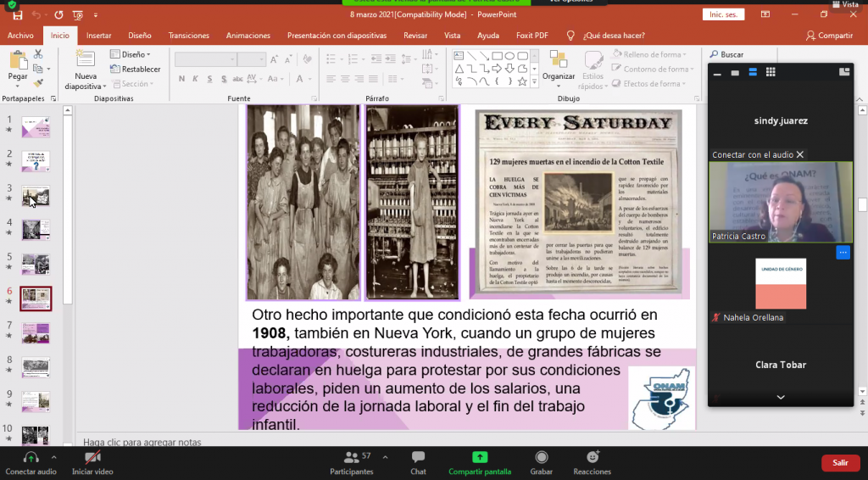This screenshot has width=868, height=480.
Task: Click Conectar audio headphone icon in Zoom bar
Action: (x=31, y=457)
